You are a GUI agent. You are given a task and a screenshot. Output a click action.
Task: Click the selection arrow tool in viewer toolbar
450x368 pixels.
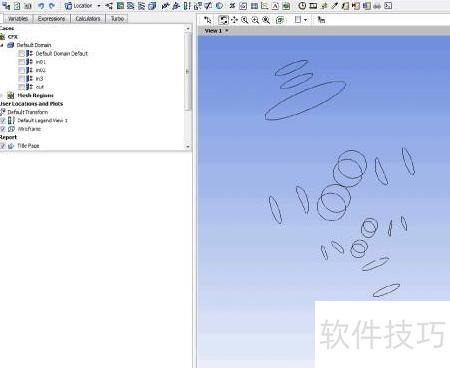click(207, 20)
